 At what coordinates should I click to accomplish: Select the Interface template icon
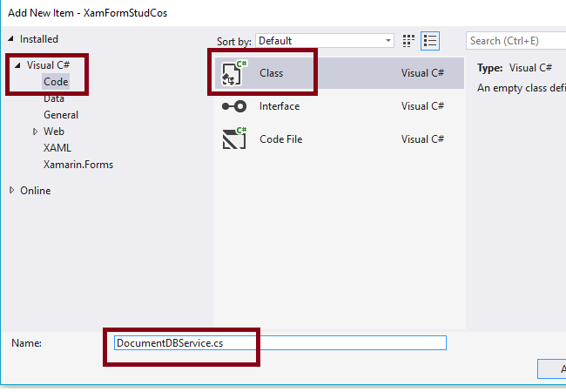point(234,106)
